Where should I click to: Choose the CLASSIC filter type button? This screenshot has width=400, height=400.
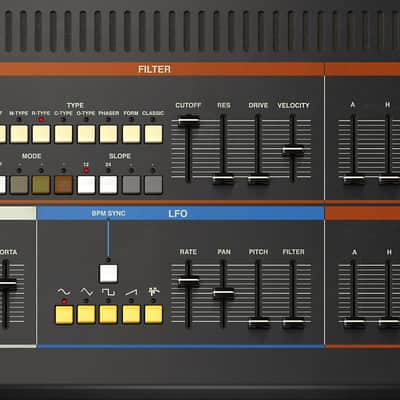click(154, 134)
